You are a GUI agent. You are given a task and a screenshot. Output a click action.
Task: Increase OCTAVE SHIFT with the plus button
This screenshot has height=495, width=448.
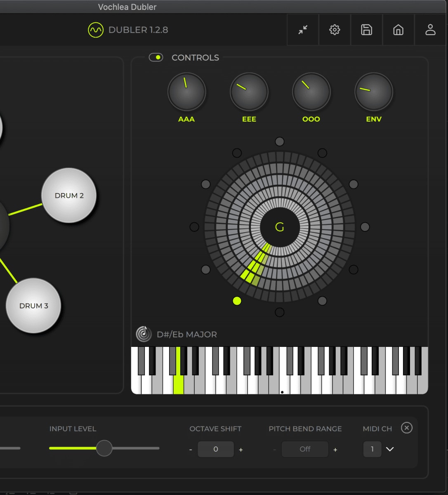tap(241, 450)
